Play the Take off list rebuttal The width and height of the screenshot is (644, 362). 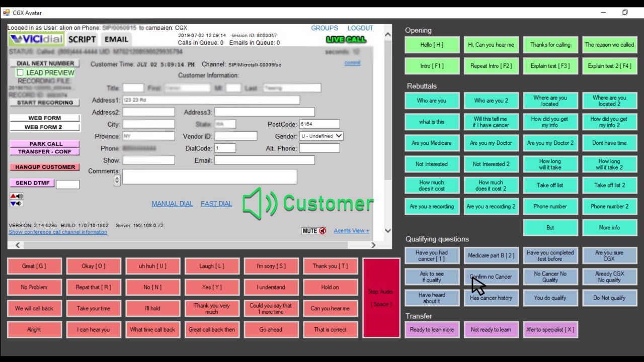(550, 185)
